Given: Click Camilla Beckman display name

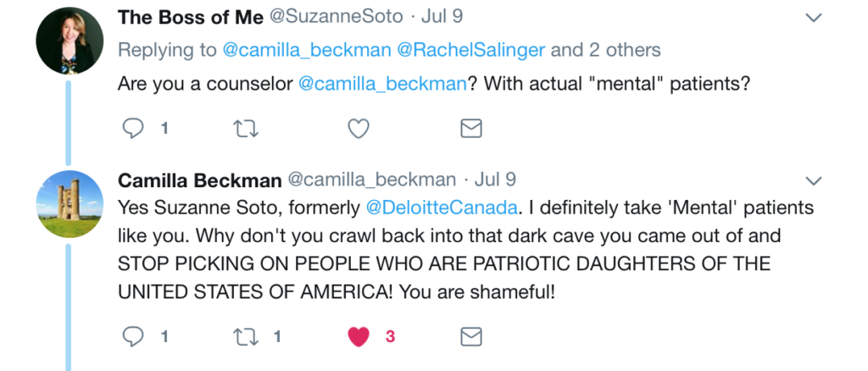Looking at the screenshot, I should (200, 180).
